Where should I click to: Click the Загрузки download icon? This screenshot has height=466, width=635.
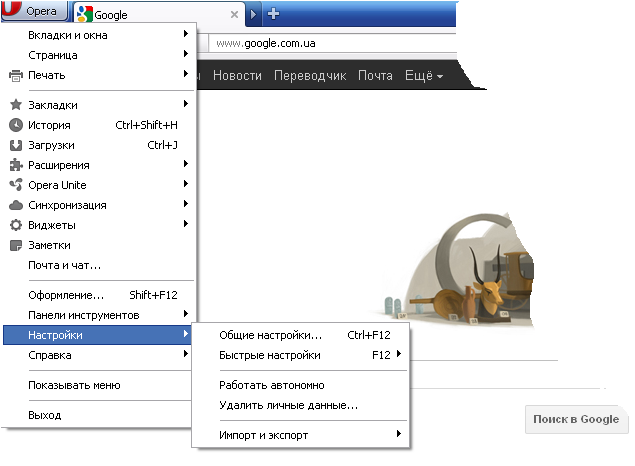click(16, 145)
